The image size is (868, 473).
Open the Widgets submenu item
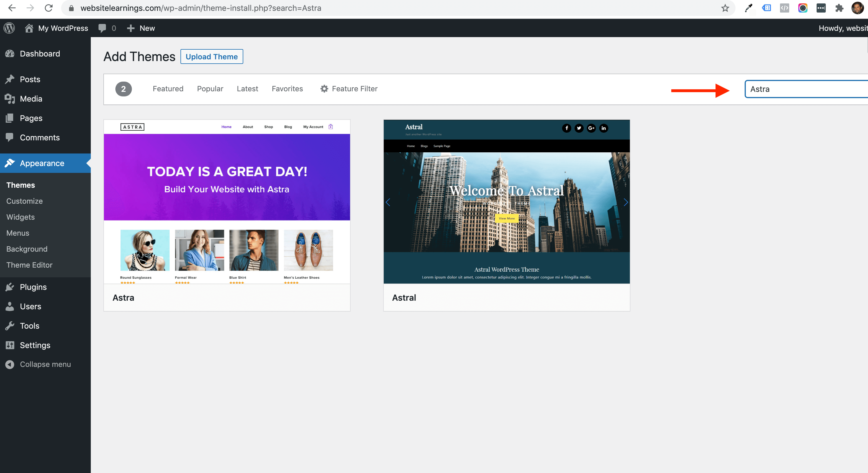click(x=21, y=217)
